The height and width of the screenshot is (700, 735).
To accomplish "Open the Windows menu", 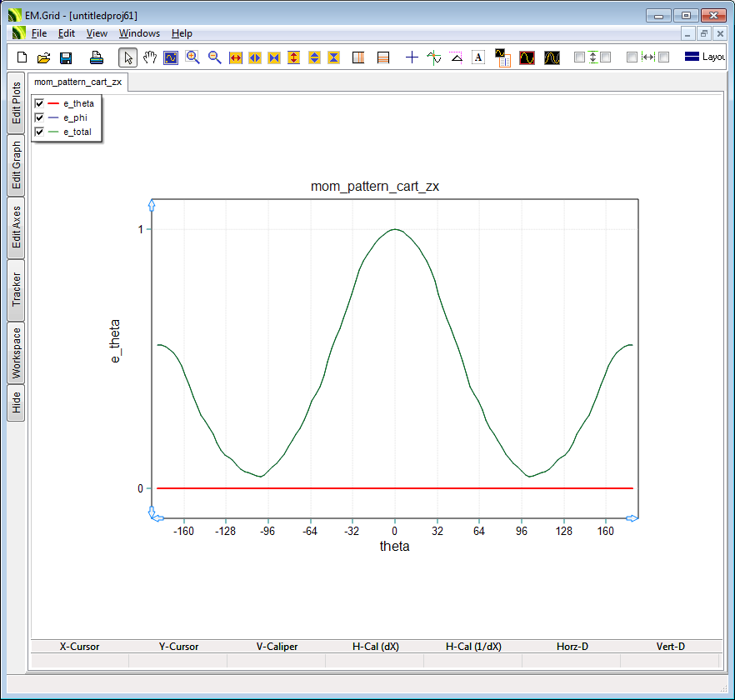I will coord(139,33).
